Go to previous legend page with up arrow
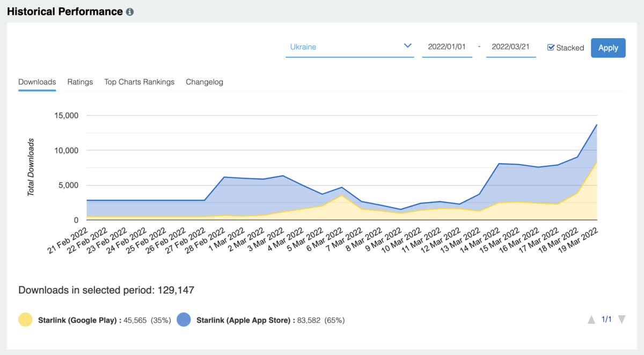This screenshot has height=355, width=644. [591, 320]
